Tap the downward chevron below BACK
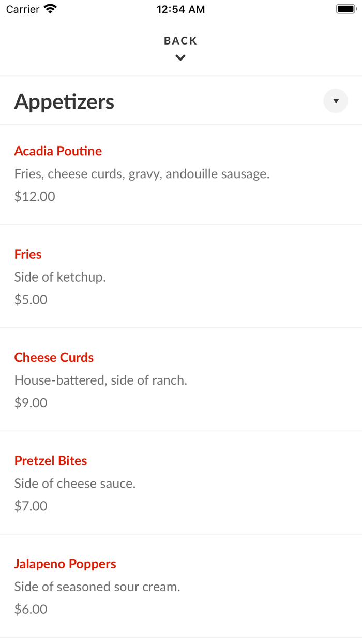This screenshot has width=362, height=644. tap(180, 57)
